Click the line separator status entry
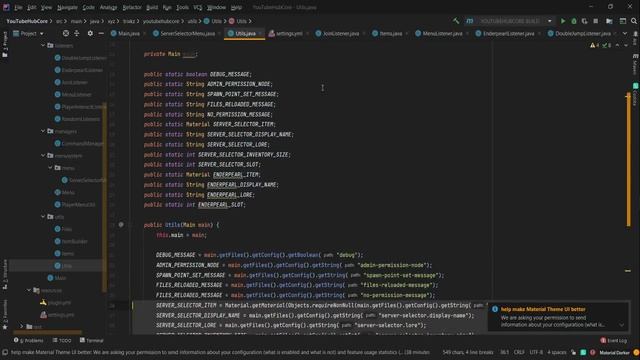 (x=519, y=352)
